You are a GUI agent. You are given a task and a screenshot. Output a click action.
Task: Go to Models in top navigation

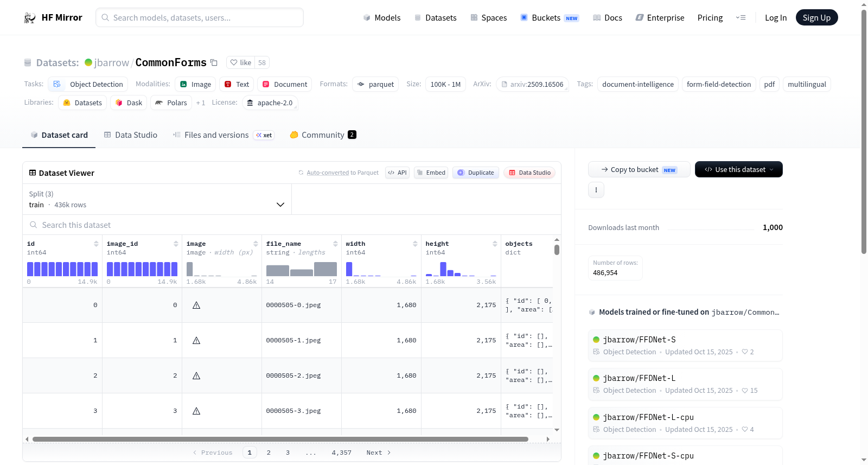[382, 18]
